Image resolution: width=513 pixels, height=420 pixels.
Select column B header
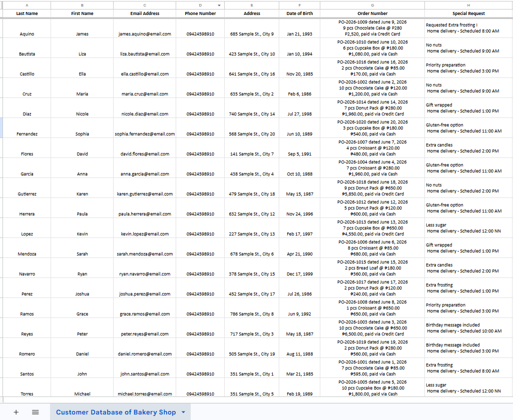click(82, 5)
